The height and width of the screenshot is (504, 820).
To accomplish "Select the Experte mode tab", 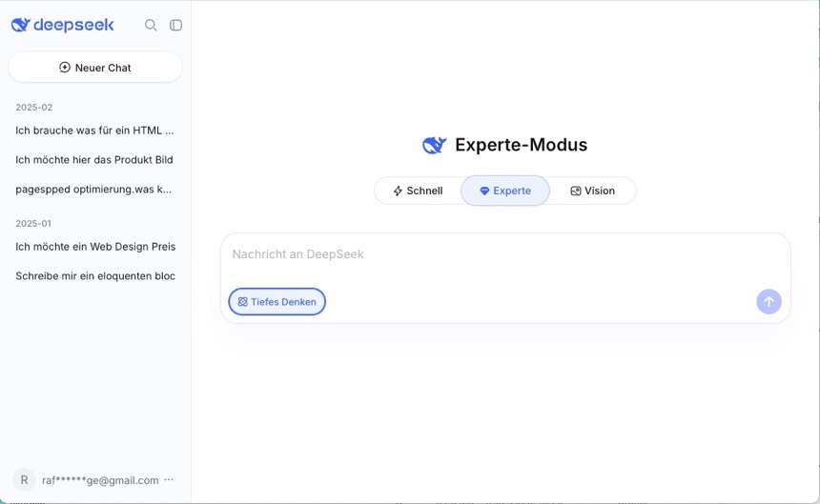I will 505,191.
